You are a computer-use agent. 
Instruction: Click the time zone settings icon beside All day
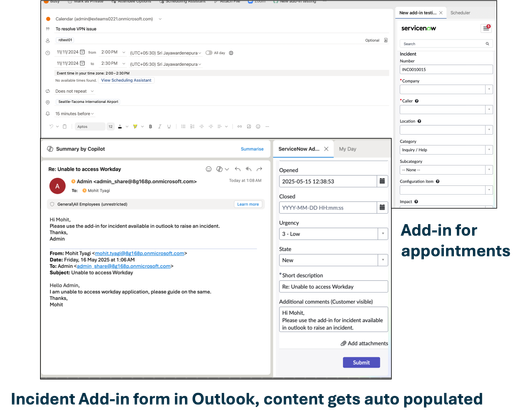(x=231, y=53)
